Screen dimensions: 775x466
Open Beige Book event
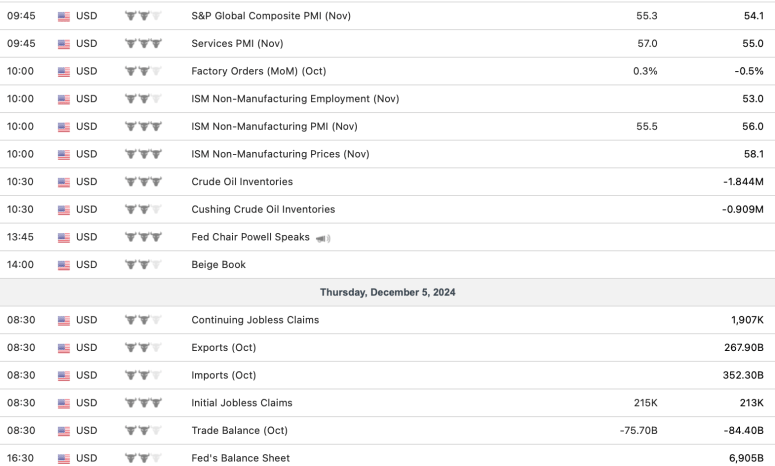coord(218,265)
